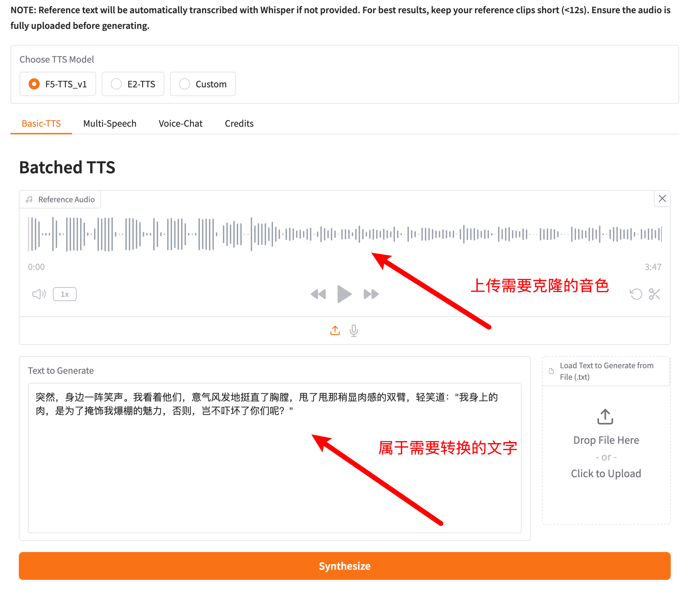
Task: Open the audio upload icon below the waveform
Action: tap(335, 330)
